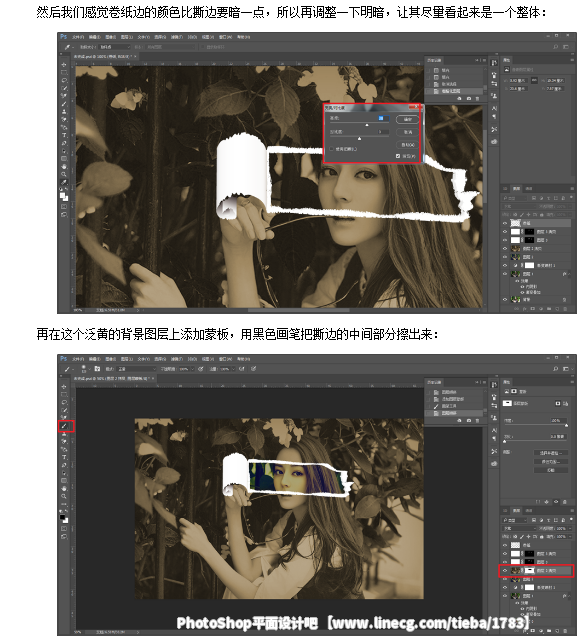585x642 pixels.
Task: Toggle the preview checkbox in Brightness/Contrast dialog
Action: [398, 156]
